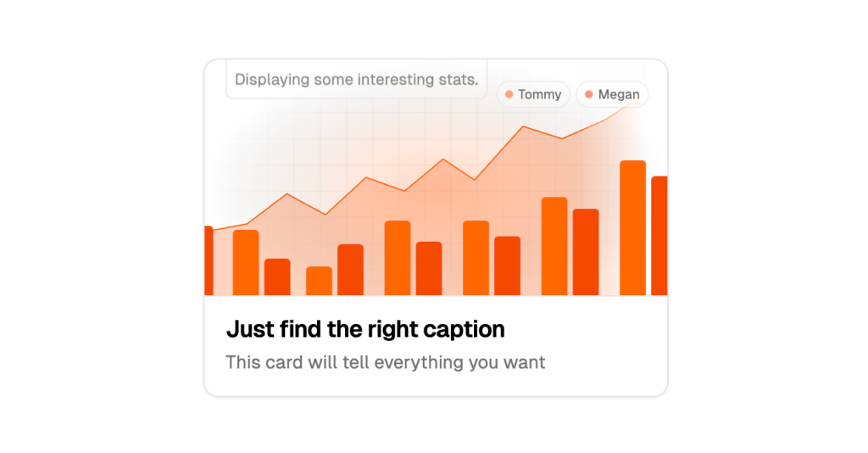The height and width of the screenshot is (453, 868).
Task: Click the cut-off bar at chart's left edge
Action: pos(209,260)
